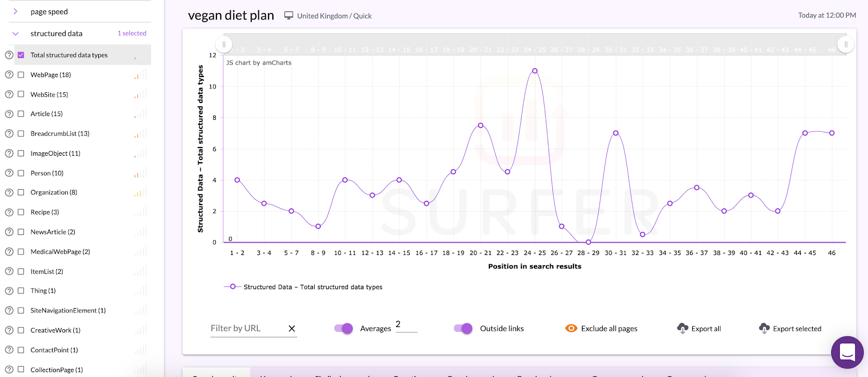Toggle the Outside links switch
This screenshot has width=868, height=377.
point(463,328)
